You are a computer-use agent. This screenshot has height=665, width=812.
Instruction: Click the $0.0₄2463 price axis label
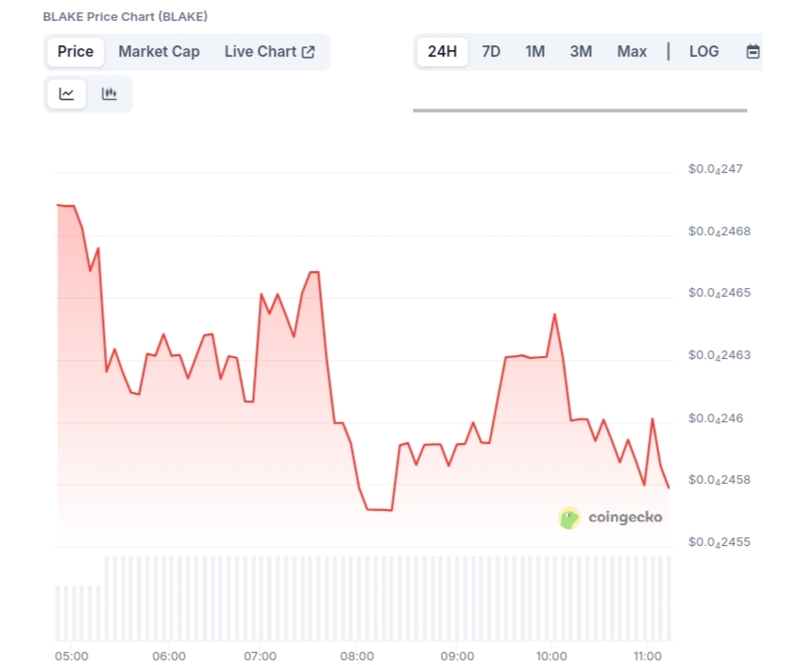click(x=719, y=356)
